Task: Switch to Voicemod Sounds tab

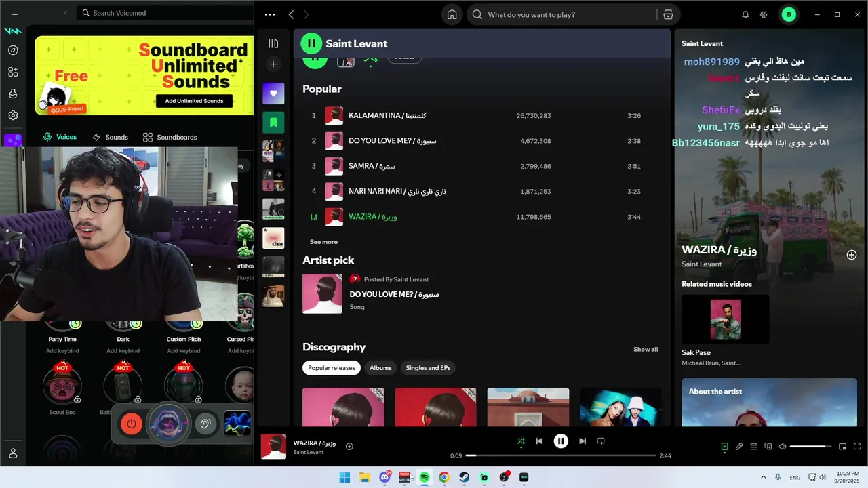Action: point(110,137)
